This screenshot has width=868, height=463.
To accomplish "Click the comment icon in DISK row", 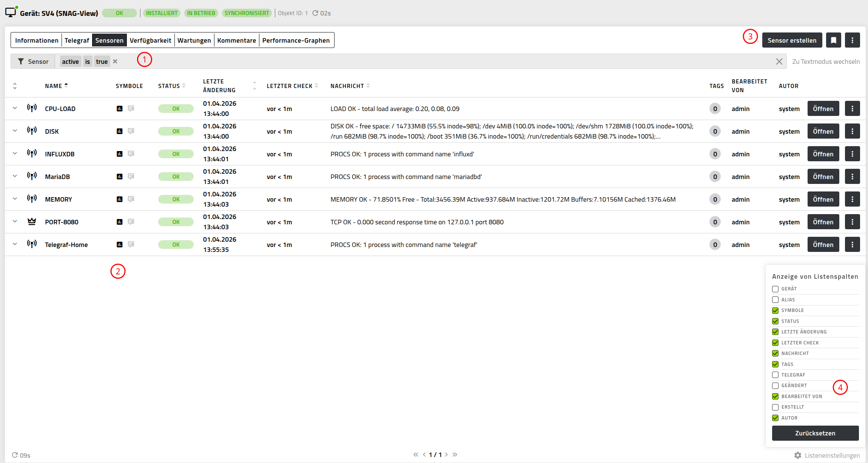I will pos(131,131).
